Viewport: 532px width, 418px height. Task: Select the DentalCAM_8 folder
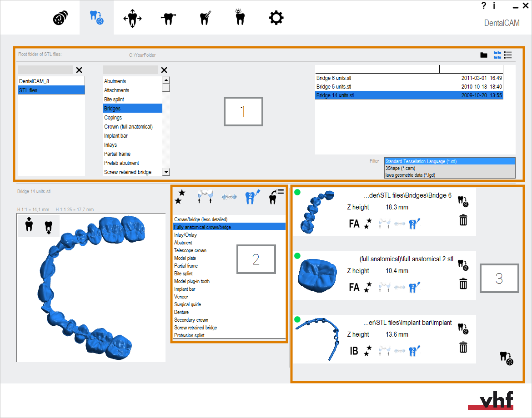51,81
